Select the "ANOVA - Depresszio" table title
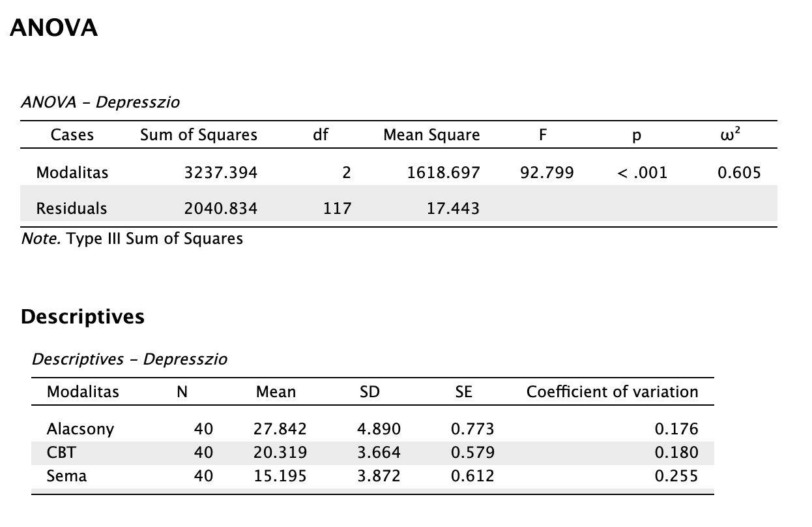This screenshot has height=527, width=812. (100, 102)
